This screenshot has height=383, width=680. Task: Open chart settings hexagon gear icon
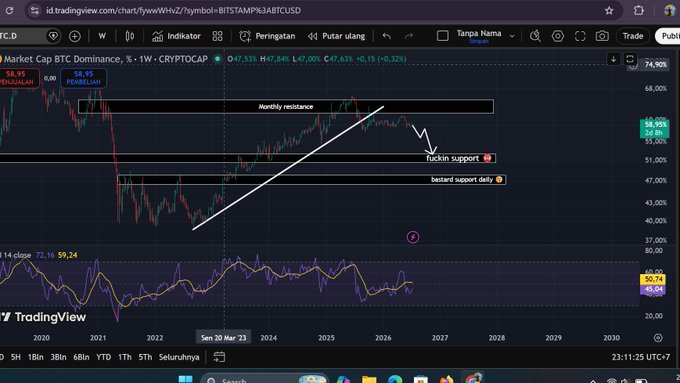pyautogui.click(x=558, y=36)
